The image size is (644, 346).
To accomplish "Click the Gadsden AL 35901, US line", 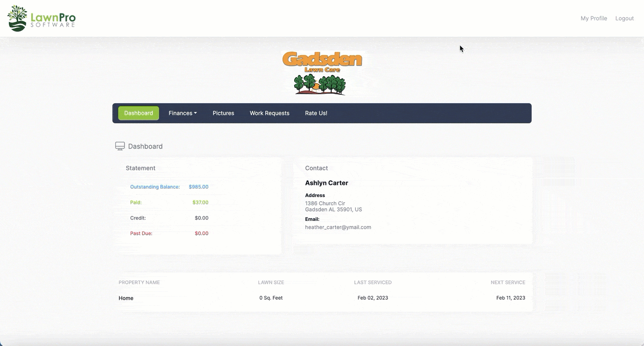I will 333,210.
